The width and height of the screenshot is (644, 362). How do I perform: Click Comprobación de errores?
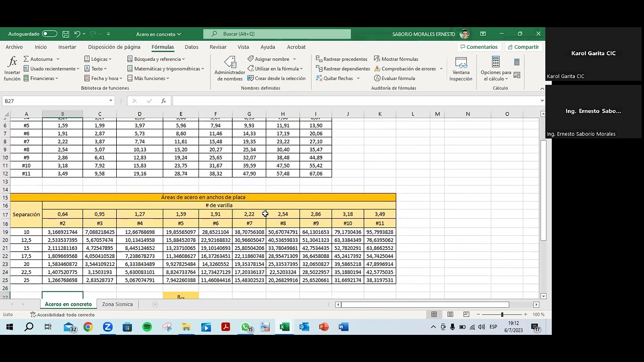(x=405, y=69)
